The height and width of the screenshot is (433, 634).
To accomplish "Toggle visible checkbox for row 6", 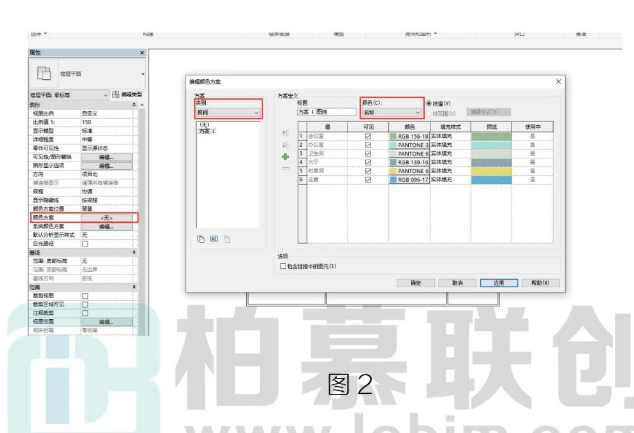I will click(368, 180).
